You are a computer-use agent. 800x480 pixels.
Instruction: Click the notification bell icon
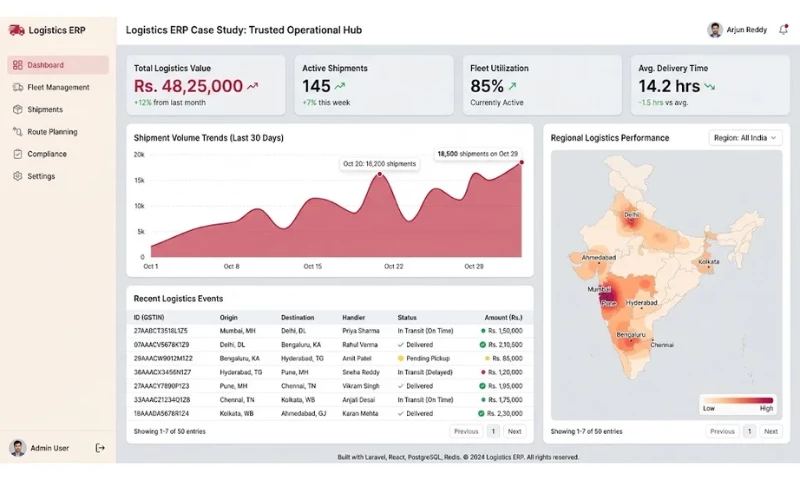(x=783, y=30)
